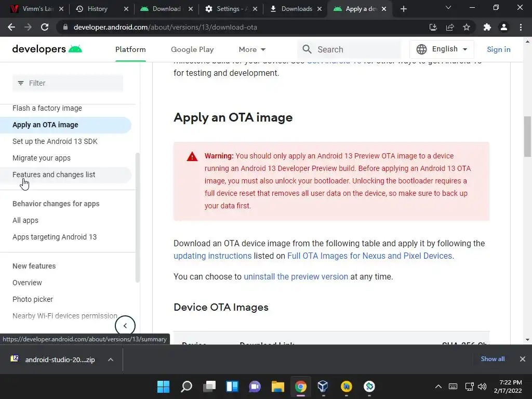Close the Settings tab
The height and width of the screenshot is (399, 532).
click(255, 9)
